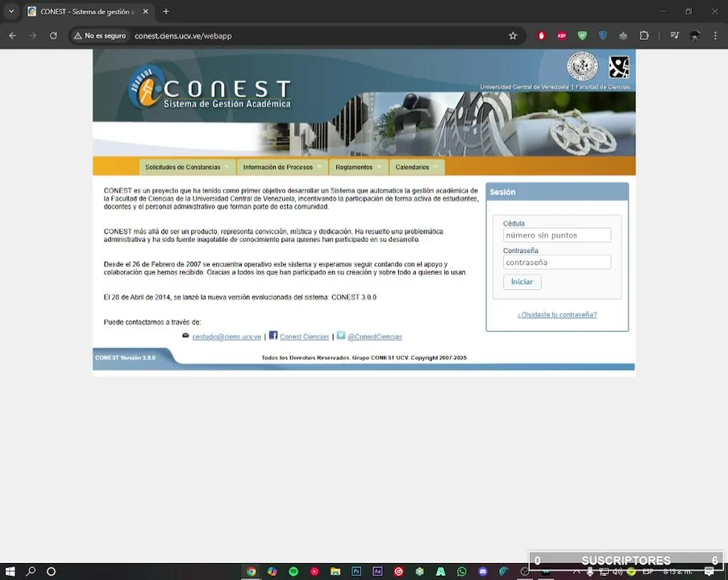Viewport: 728px width, 580px height.
Task: Open Chrome's three-dot menu
Action: 715,35
